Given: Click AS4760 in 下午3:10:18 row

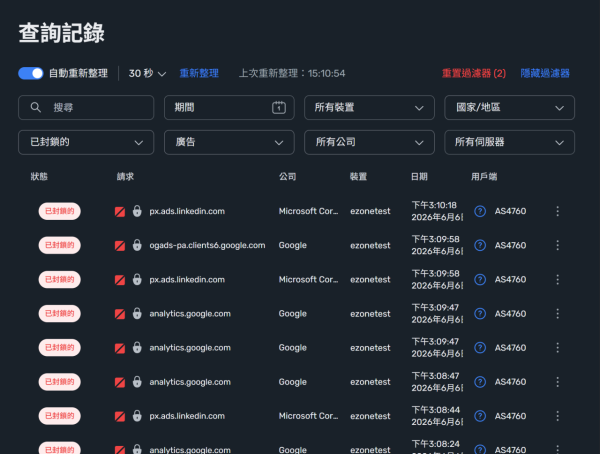Looking at the screenshot, I should pyautogui.click(x=510, y=211).
